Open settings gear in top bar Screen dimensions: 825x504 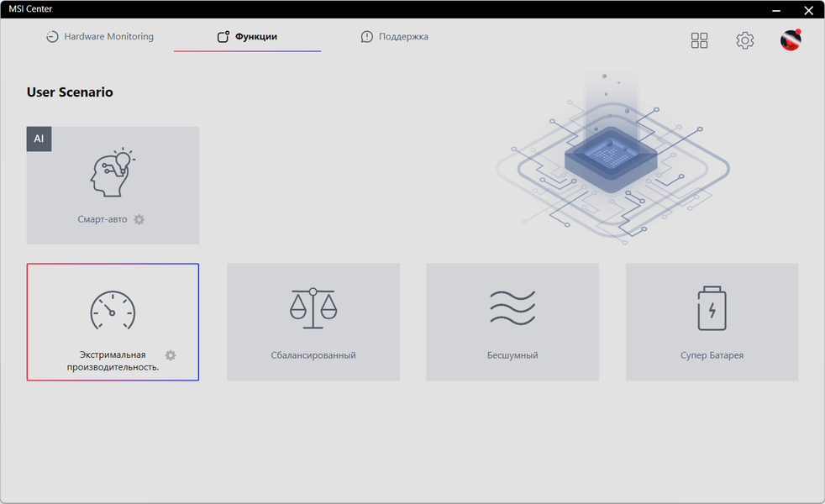pos(744,40)
